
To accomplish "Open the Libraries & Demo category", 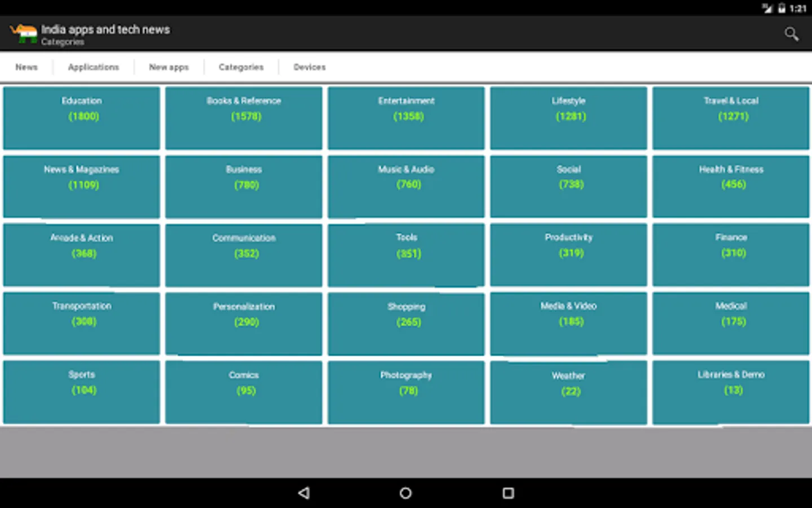I will pyautogui.click(x=731, y=392).
